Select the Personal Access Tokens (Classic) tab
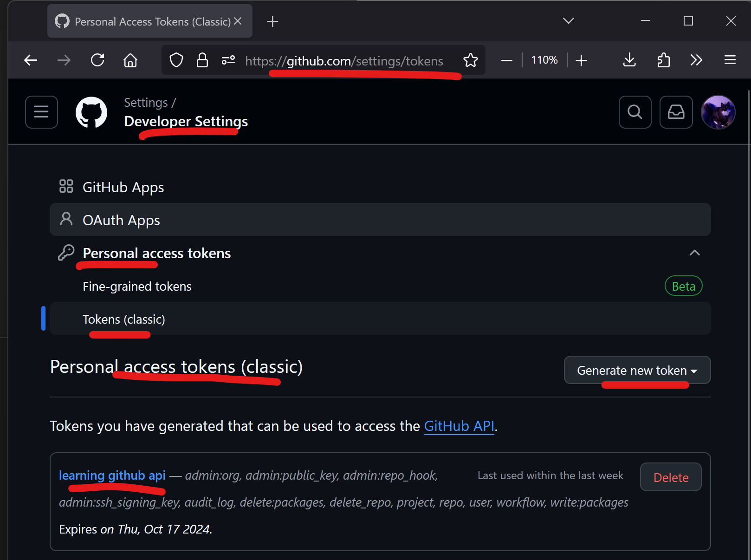 coord(149,21)
